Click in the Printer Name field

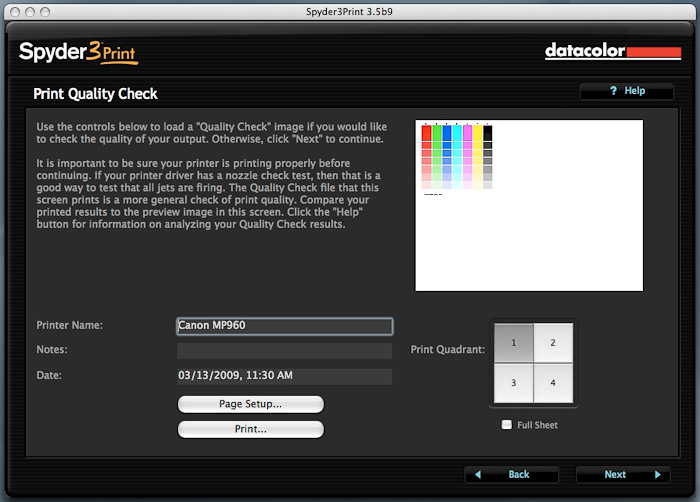pos(284,326)
